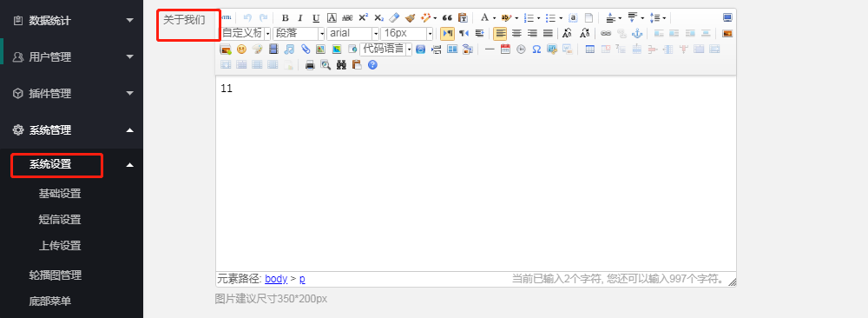This screenshot has height=318, width=868.
Task: Open the arial font family dropdown
Action: 376,33
